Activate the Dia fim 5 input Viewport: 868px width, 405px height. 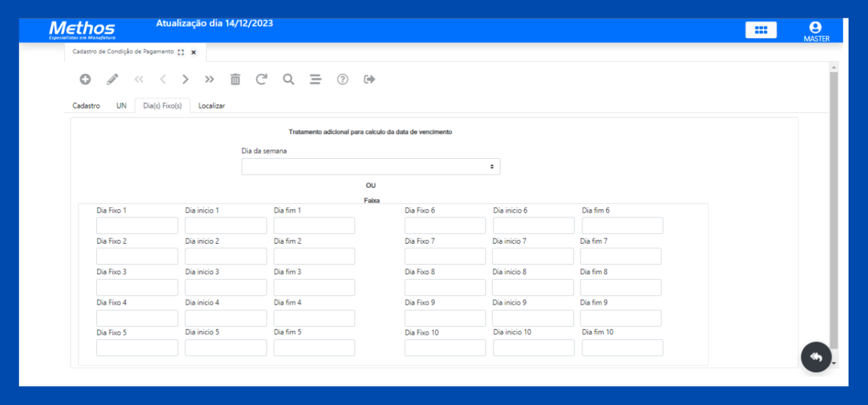coord(314,348)
